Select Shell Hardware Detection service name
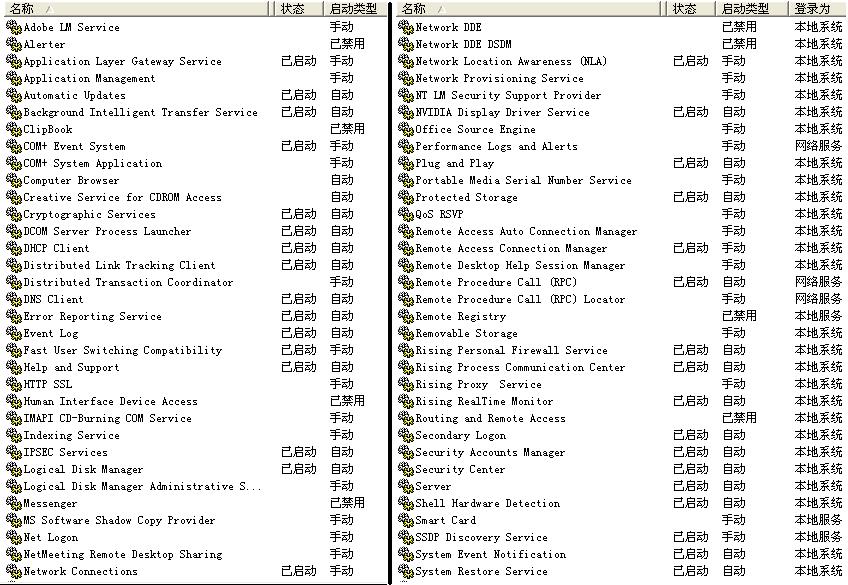848x585 pixels. point(487,503)
